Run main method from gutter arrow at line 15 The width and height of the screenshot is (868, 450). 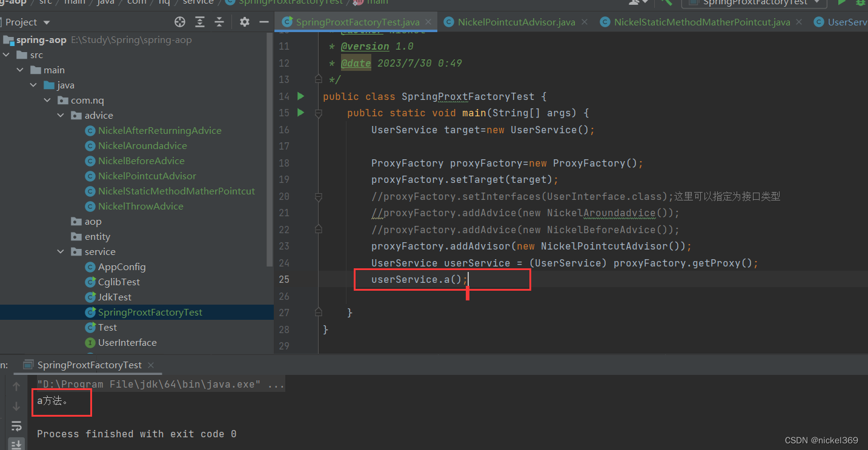pyautogui.click(x=301, y=113)
